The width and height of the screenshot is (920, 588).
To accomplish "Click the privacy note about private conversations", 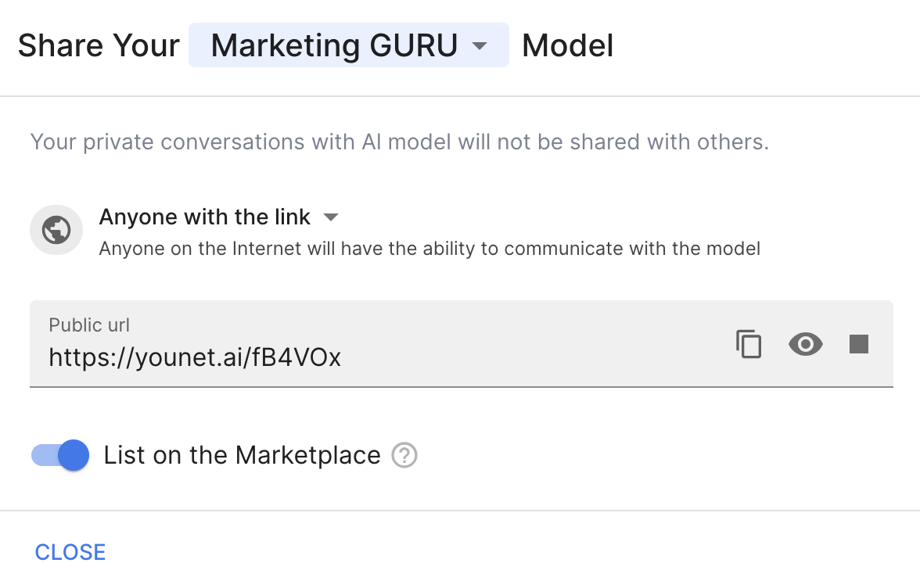I will pyautogui.click(x=400, y=142).
